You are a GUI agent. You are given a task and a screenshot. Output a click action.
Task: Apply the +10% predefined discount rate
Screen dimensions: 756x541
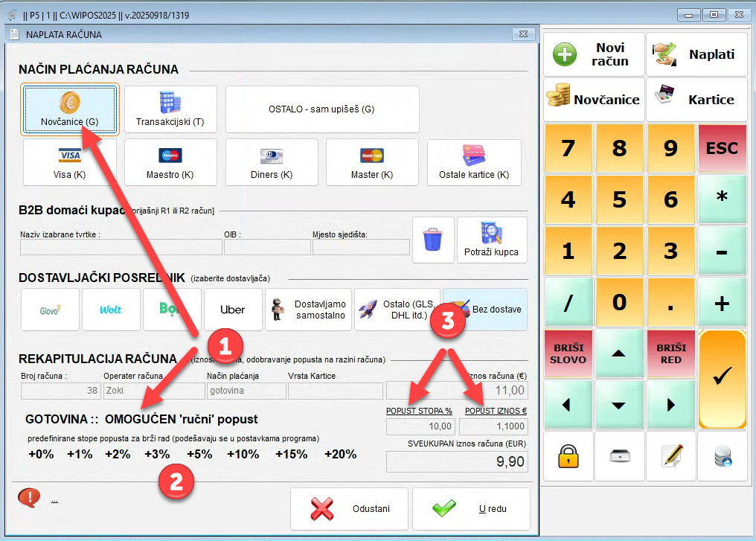coord(243,455)
